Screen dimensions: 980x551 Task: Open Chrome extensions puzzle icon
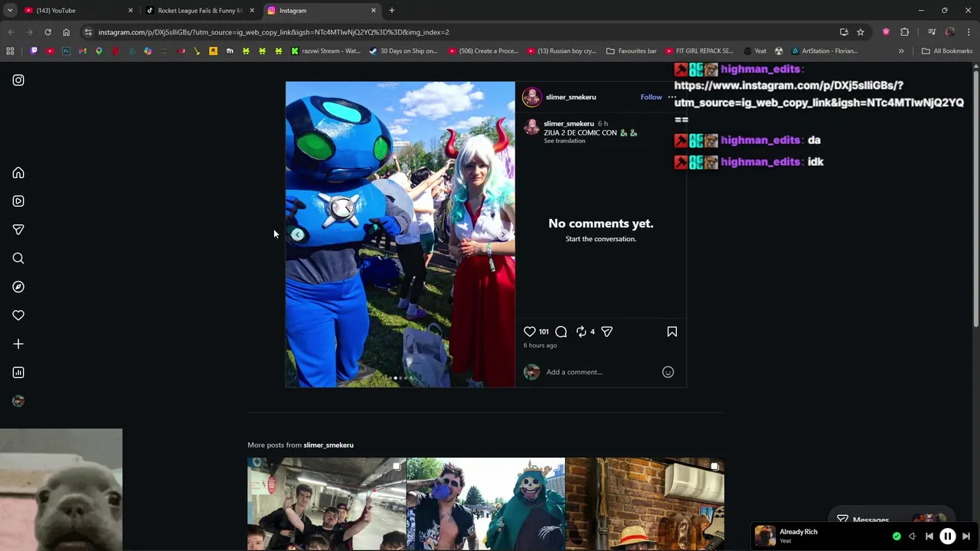904,32
